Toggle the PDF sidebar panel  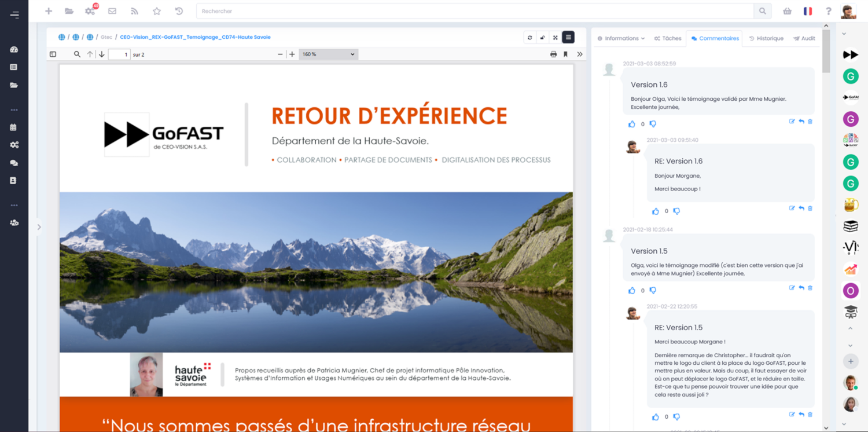[x=53, y=54]
